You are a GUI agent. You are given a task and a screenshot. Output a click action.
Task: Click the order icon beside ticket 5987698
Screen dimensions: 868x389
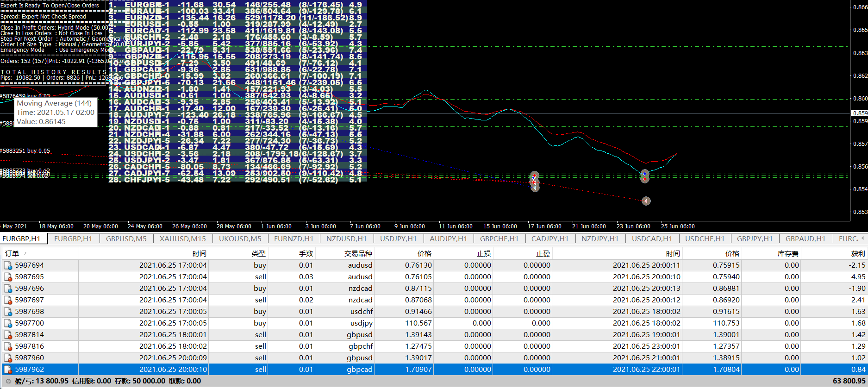point(8,312)
